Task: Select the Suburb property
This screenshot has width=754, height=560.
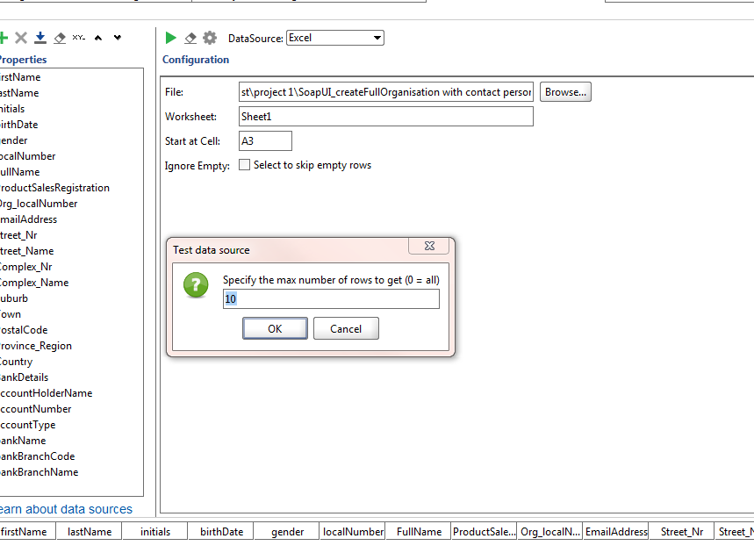Action: coord(71,298)
